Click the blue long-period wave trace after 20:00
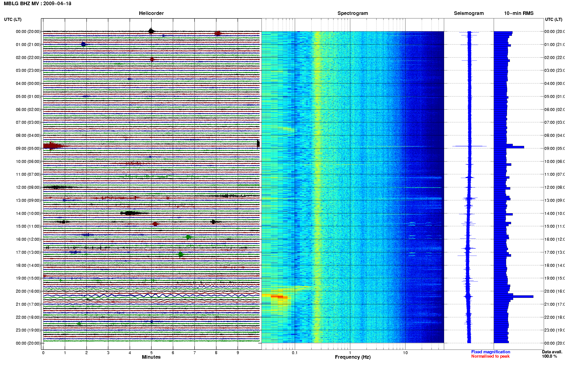 pyautogui.click(x=151, y=296)
